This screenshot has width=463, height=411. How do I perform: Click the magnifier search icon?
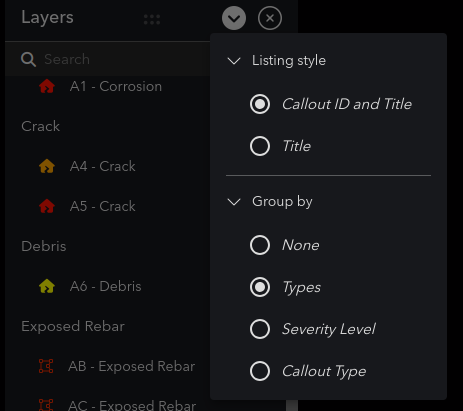(28, 60)
